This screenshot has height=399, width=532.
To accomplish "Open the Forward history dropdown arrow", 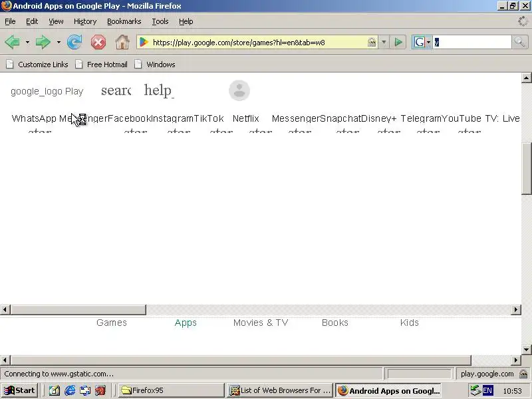I will pos(59,43).
